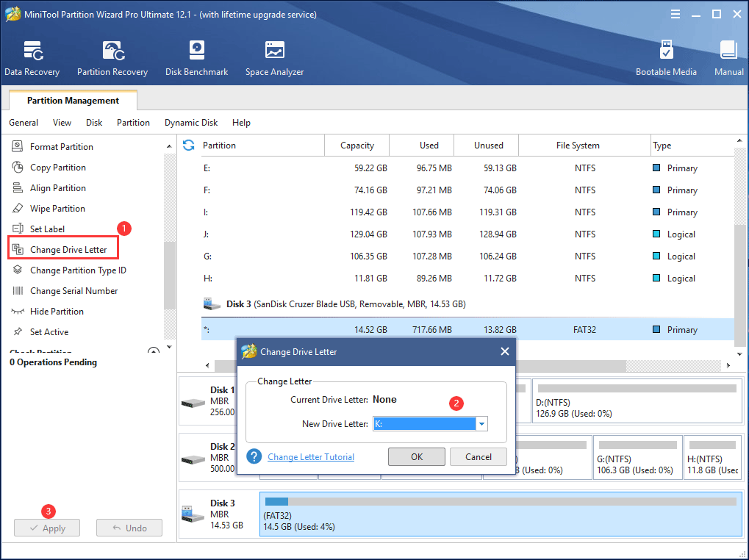Screen dimensions: 749x560
Task: Click the Disk 3 SanDisk icon in partition list
Action: tap(212, 304)
